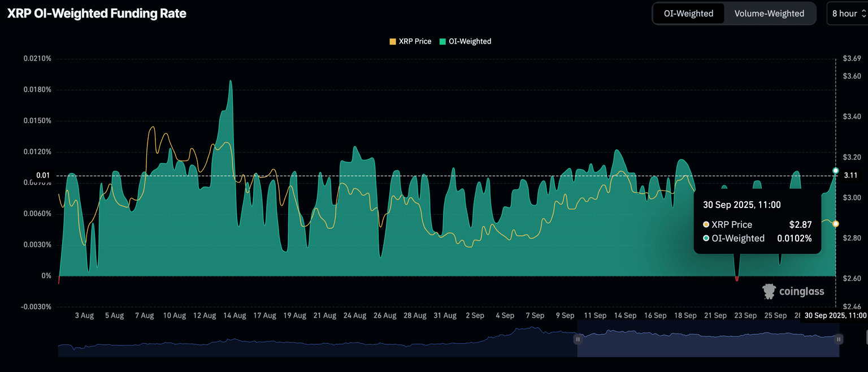Click the 0.01 crosshair label on left axis
Screen dimensions: 868x372
43,176
